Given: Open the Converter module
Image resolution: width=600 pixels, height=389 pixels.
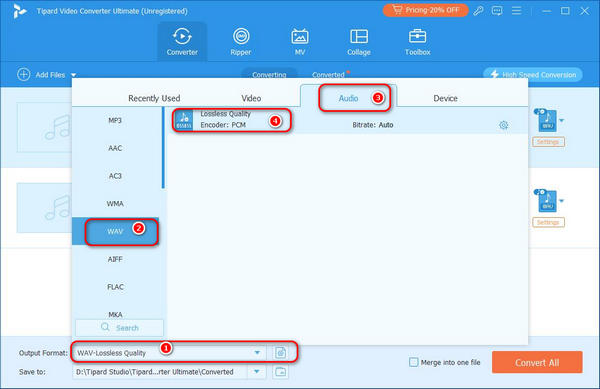Looking at the screenshot, I should click(x=182, y=42).
